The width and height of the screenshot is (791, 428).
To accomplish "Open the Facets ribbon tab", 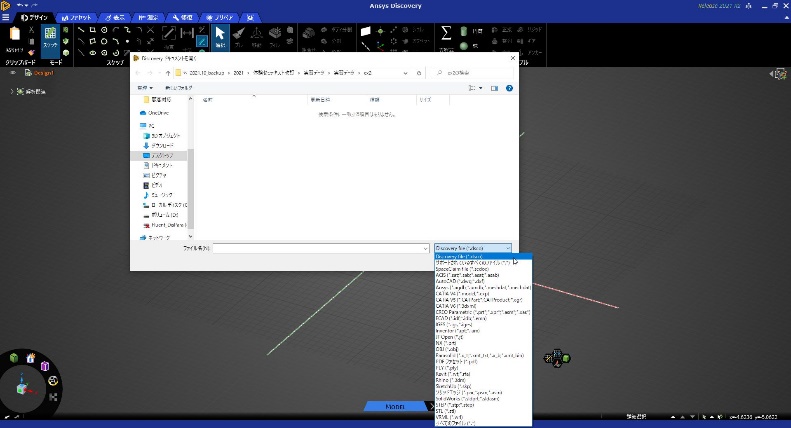I will (77, 17).
